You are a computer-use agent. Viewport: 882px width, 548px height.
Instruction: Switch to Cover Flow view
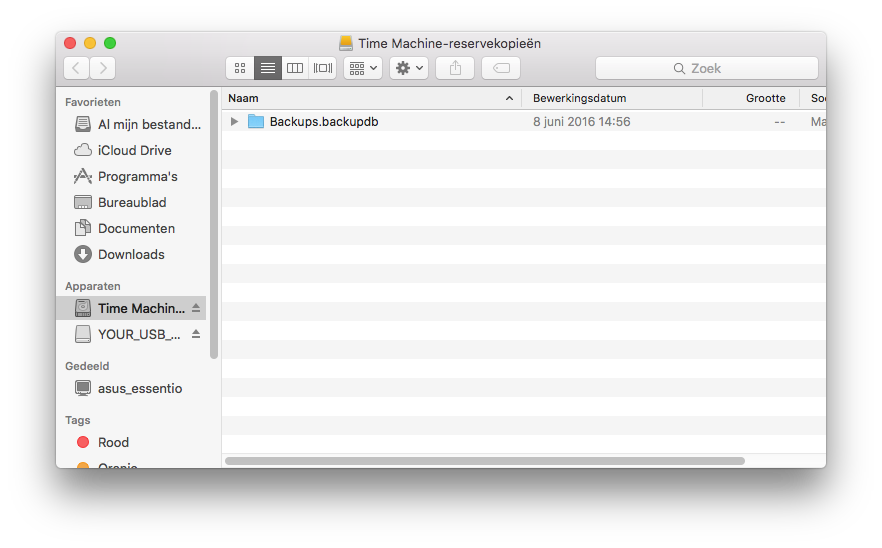pyautogui.click(x=322, y=68)
